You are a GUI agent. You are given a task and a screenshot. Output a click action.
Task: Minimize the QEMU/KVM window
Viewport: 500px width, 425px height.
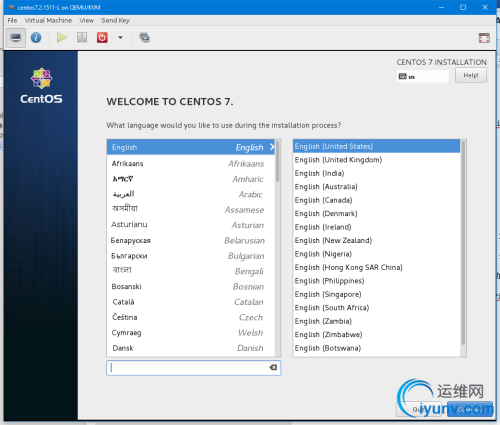tap(441, 7)
